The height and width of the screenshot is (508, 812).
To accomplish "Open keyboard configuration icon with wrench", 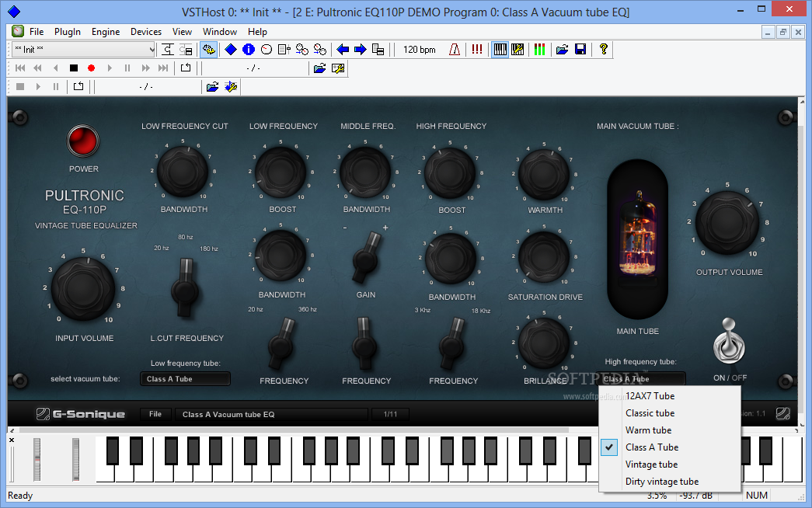I will 518,50.
